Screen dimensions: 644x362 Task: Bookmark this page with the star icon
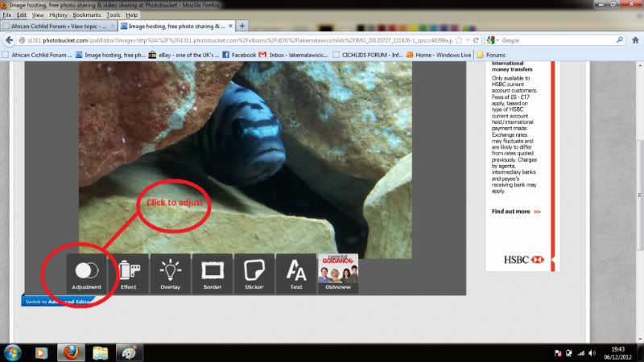pos(459,40)
